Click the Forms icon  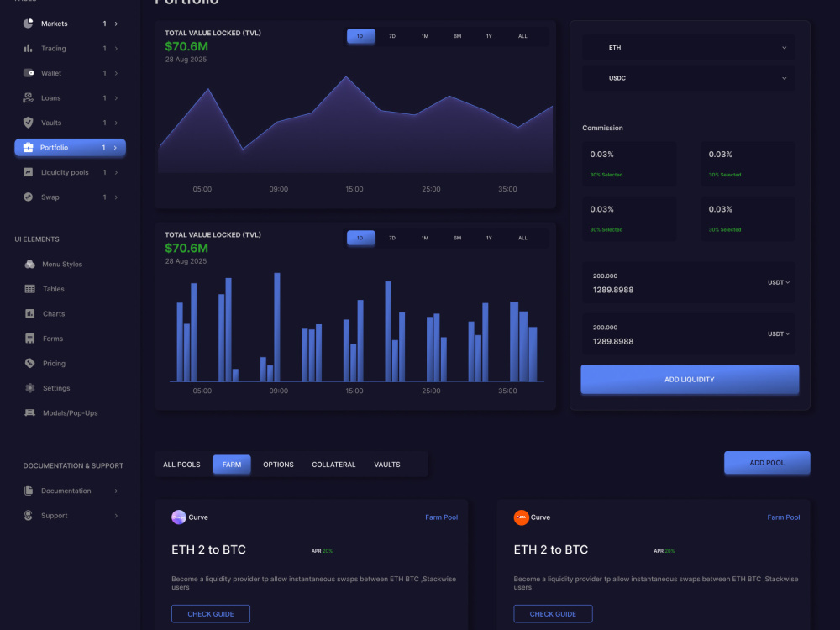[x=30, y=339]
